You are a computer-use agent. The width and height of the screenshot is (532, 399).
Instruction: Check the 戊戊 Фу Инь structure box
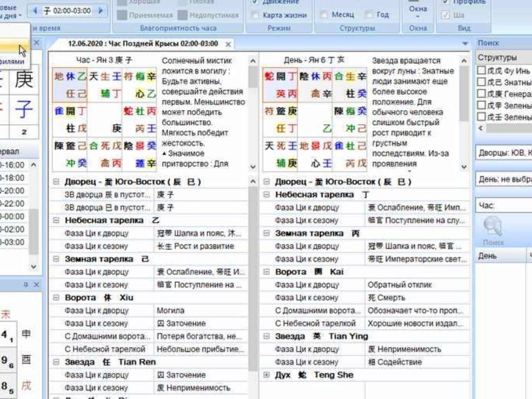click(481, 70)
